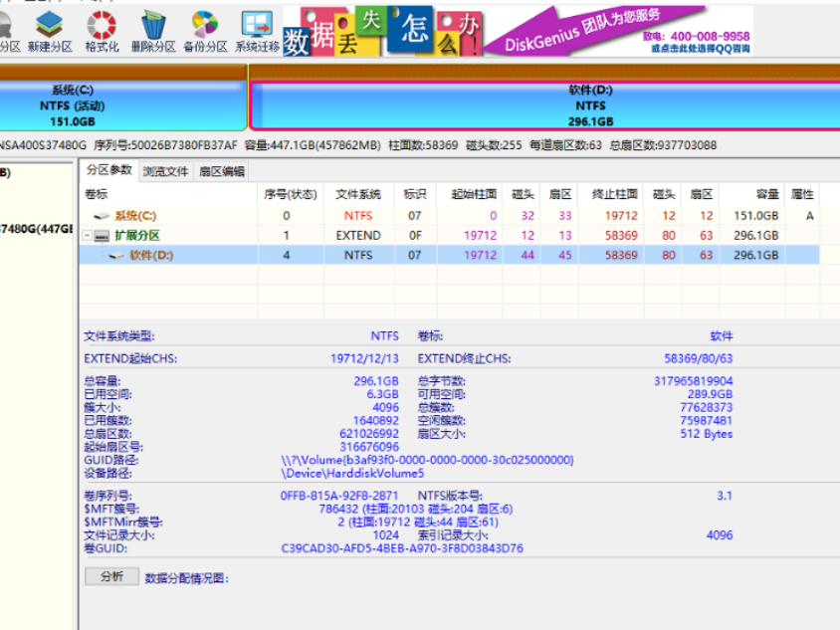The image size is (840, 630).
Task: Click the 属性 column header
Action: [802, 194]
